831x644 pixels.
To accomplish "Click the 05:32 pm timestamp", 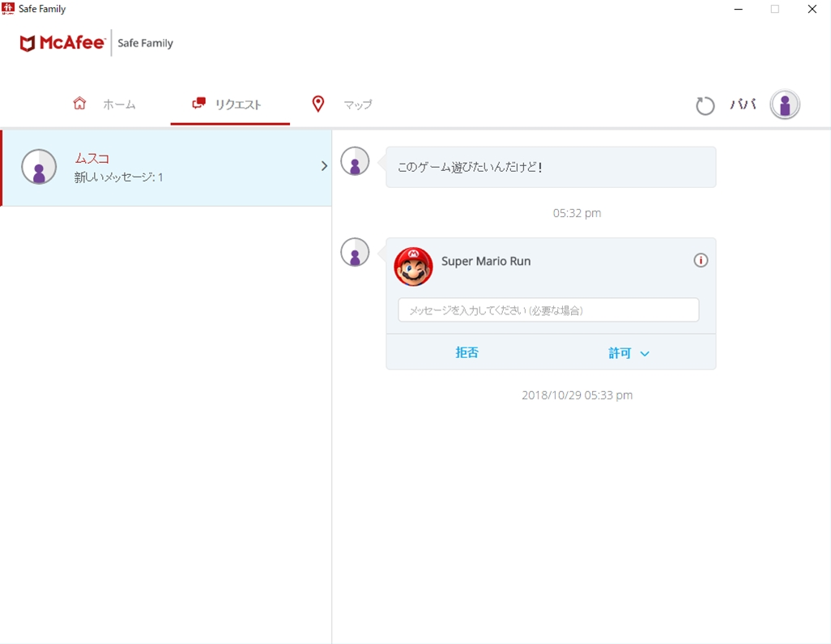I will pyautogui.click(x=577, y=213).
